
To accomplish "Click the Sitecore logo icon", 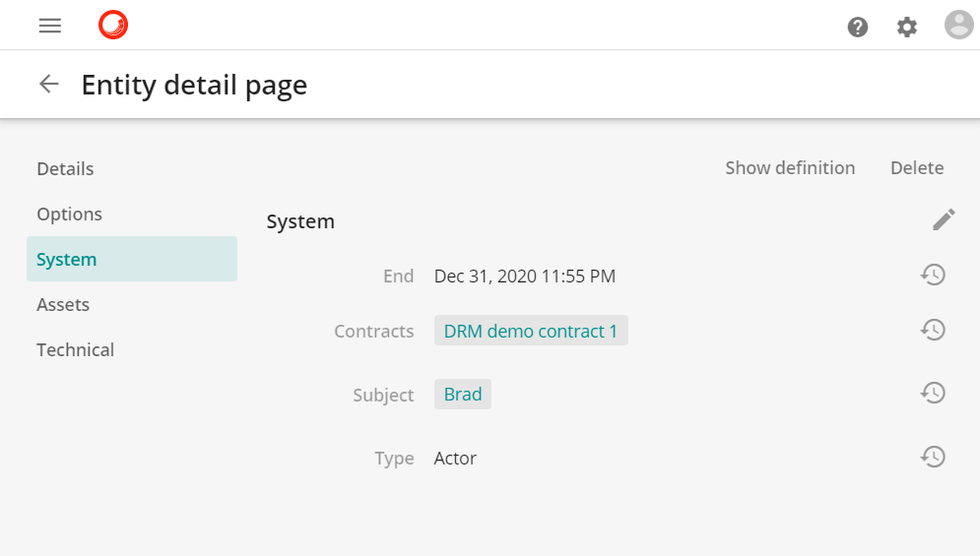I will pyautogui.click(x=113, y=26).
